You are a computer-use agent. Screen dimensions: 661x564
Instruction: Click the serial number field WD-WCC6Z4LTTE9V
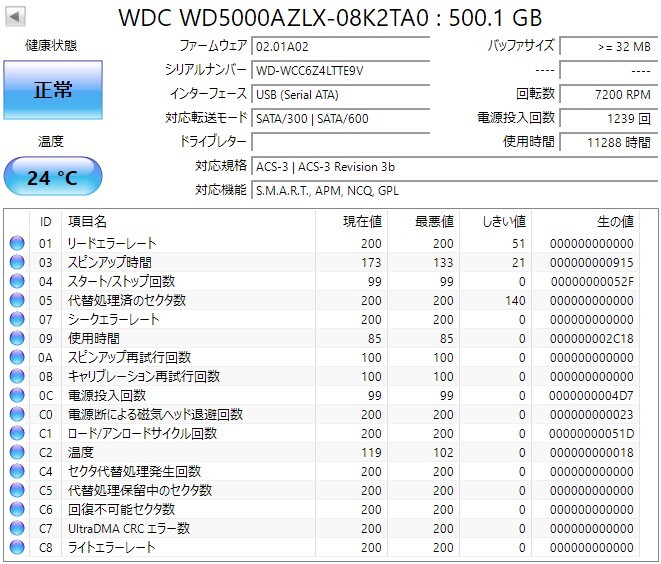point(341,70)
